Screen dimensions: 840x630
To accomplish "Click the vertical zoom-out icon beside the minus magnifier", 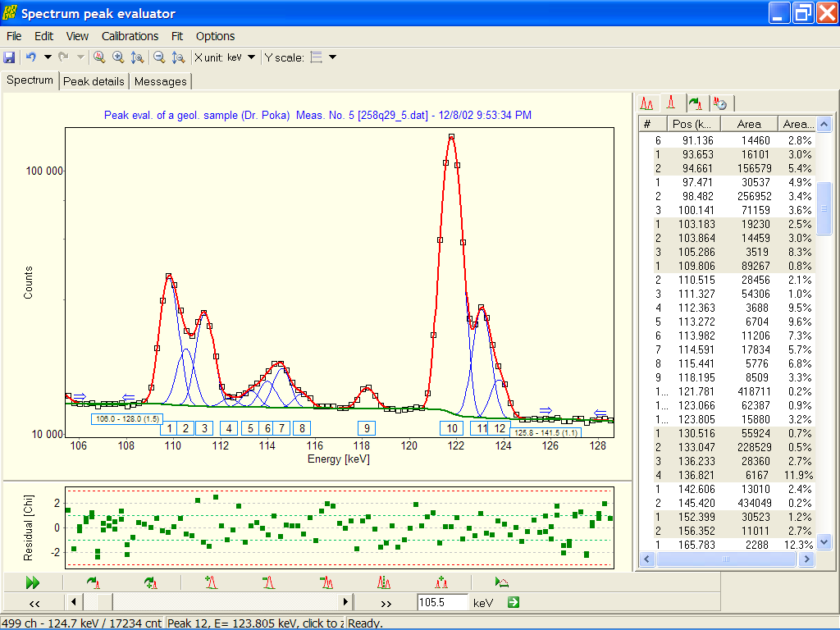I will click(178, 57).
